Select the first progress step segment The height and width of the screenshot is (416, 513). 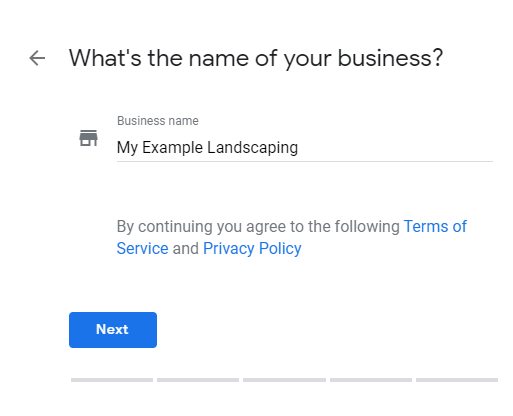(x=112, y=380)
